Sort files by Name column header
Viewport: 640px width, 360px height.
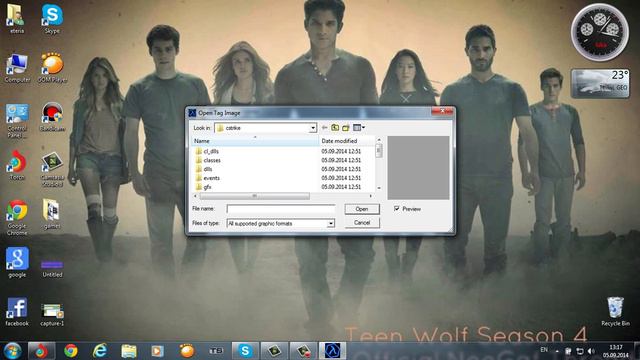pos(255,141)
